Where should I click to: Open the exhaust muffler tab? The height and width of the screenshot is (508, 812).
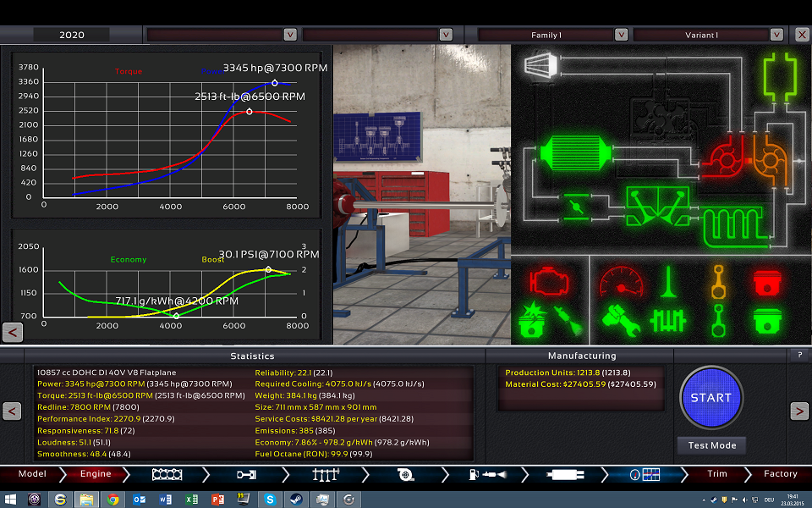(x=565, y=474)
